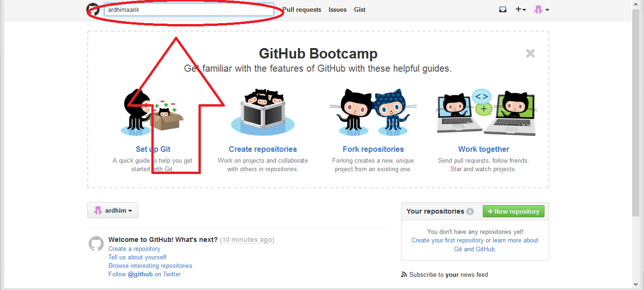The image size is (644, 290).
Task: Open the notifications inbox icon
Action: point(503,9)
